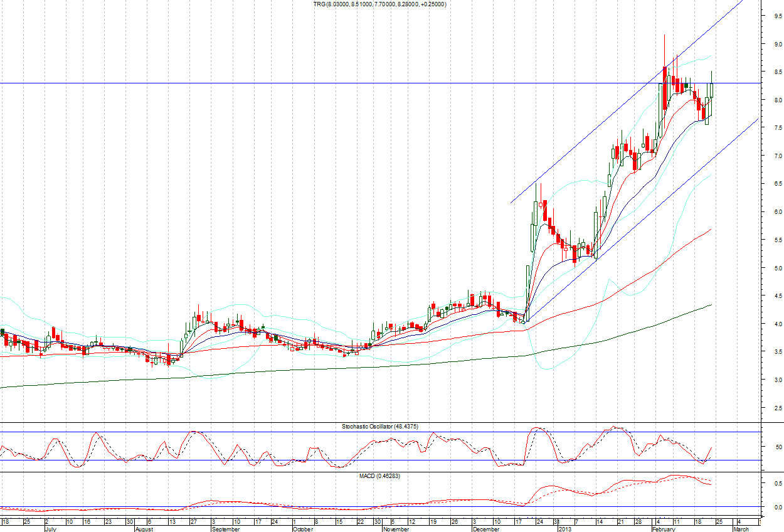This screenshot has width=784, height=532.
Task: Select the December month label
Action: pyautogui.click(x=486, y=528)
